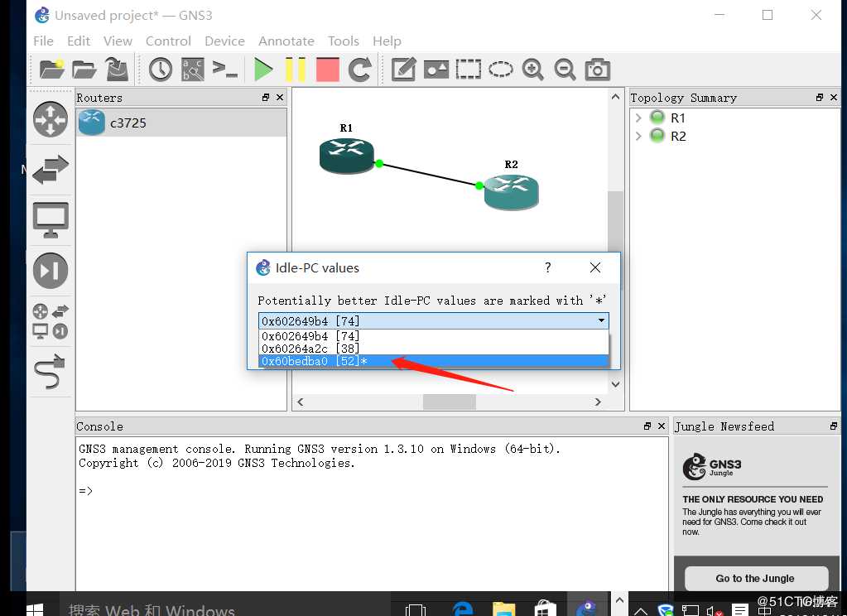Open the Idle-PC values combo box arrow
Viewport: 847px width, 616px height.
pyautogui.click(x=601, y=320)
